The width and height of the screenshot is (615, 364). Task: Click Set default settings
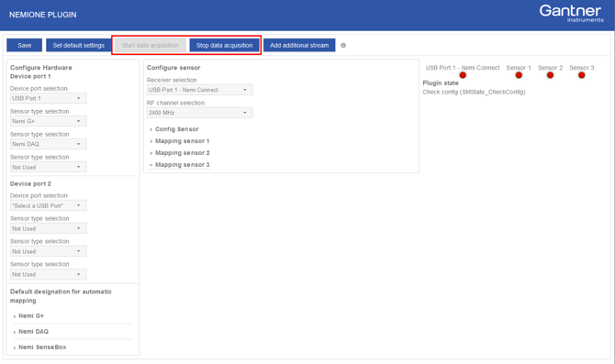[x=78, y=45]
